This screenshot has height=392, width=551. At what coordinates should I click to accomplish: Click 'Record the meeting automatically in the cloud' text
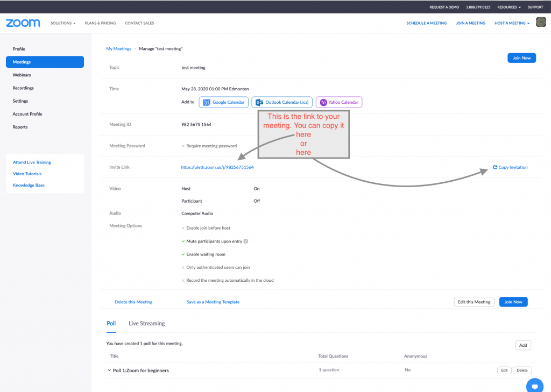point(230,280)
